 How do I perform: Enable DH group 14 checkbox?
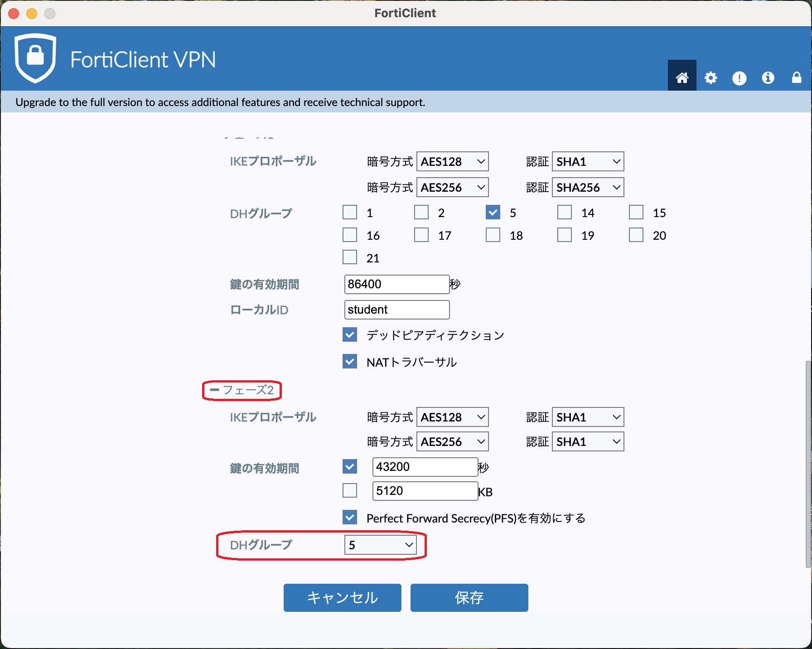[564, 213]
